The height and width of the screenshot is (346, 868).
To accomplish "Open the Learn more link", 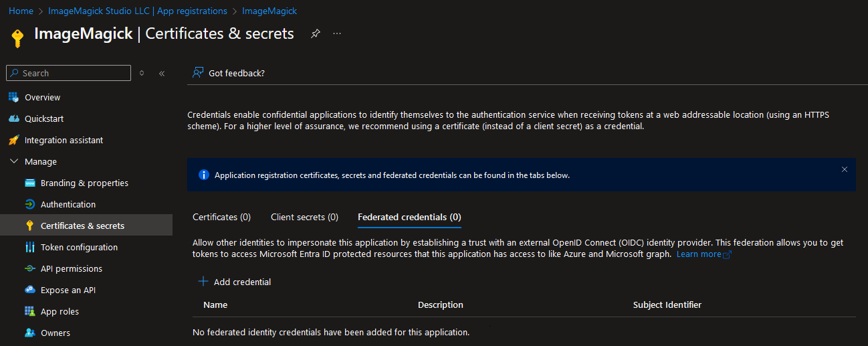I will (699, 254).
